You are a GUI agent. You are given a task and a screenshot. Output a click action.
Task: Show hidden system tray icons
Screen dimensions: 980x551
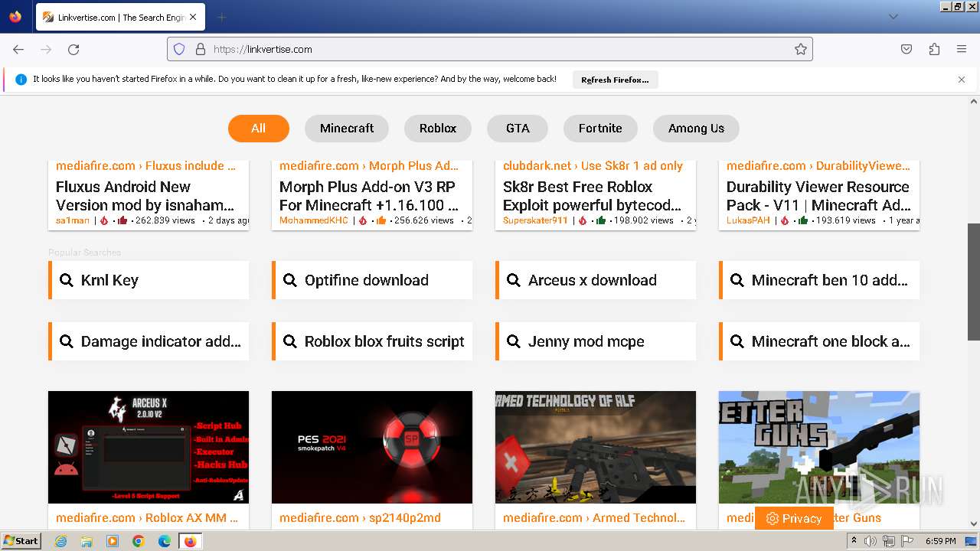[854, 541]
